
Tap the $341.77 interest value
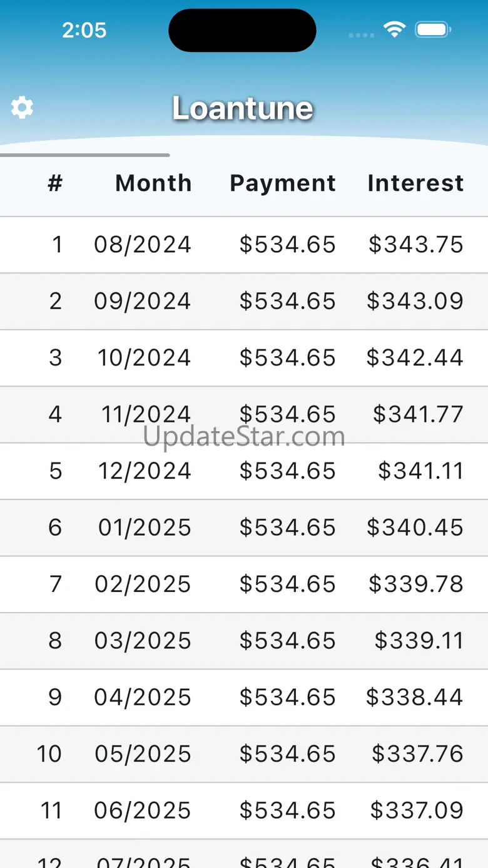coord(418,414)
